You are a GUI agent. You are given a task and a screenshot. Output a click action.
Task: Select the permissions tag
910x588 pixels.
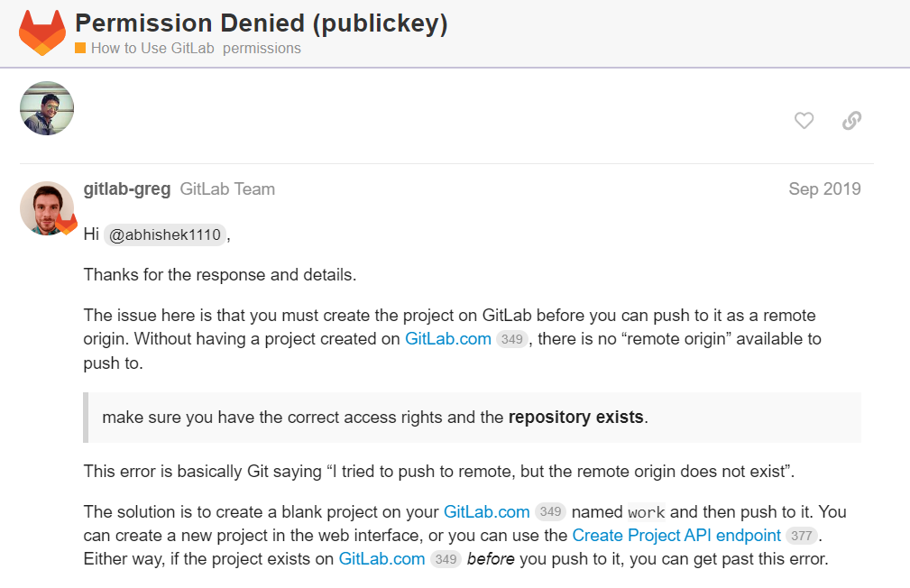point(262,49)
